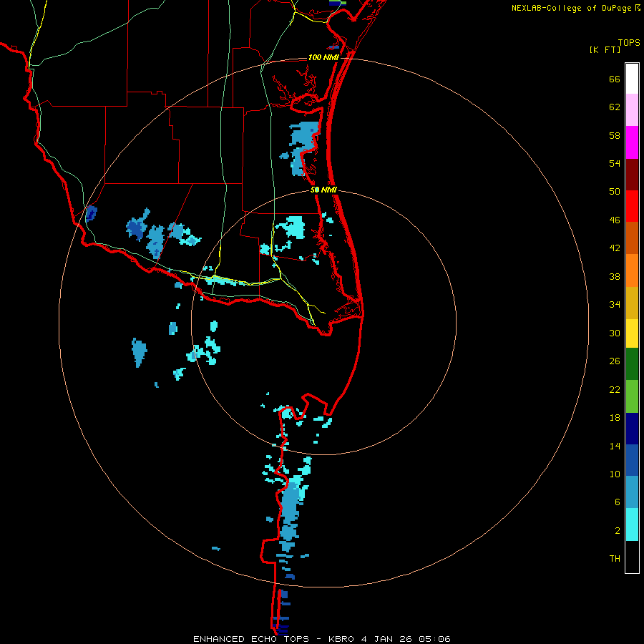Click the '42' legend value
The width and height of the screenshot is (644, 644).
[615, 248]
